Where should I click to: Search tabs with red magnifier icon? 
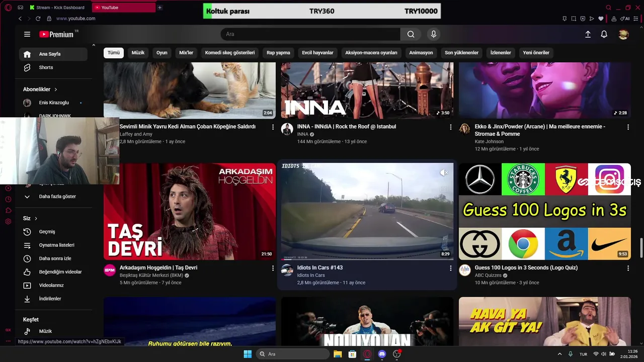[x=608, y=8]
